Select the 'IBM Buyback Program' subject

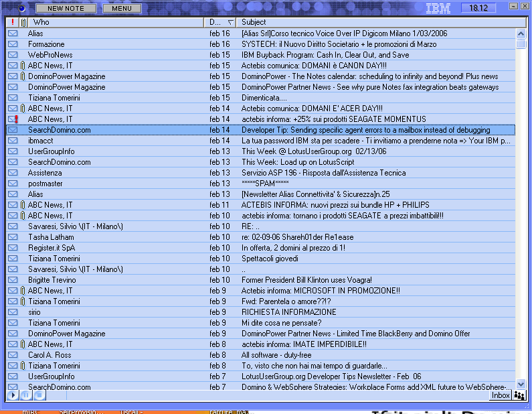pos(325,55)
